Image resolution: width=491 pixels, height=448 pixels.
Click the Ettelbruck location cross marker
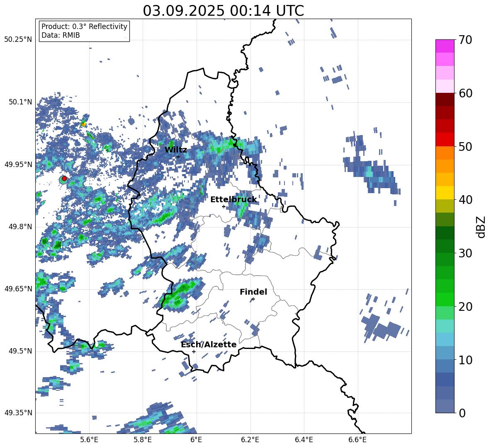click(x=224, y=206)
